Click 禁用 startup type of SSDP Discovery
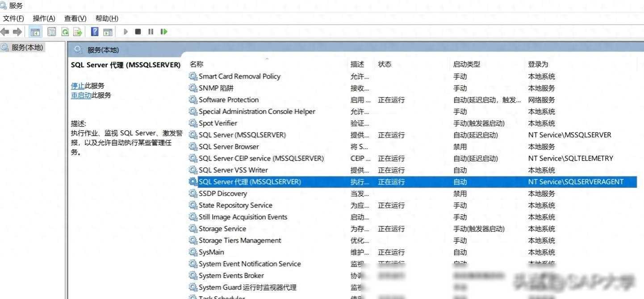This screenshot has height=299, width=644. 460,194
